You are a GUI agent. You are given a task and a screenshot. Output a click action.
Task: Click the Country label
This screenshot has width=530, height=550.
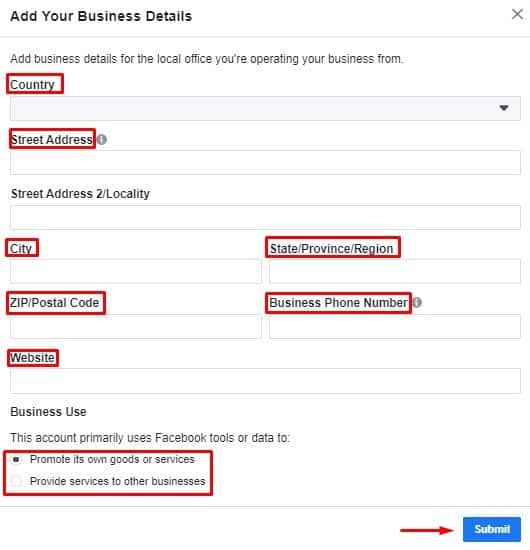point(32,85)
